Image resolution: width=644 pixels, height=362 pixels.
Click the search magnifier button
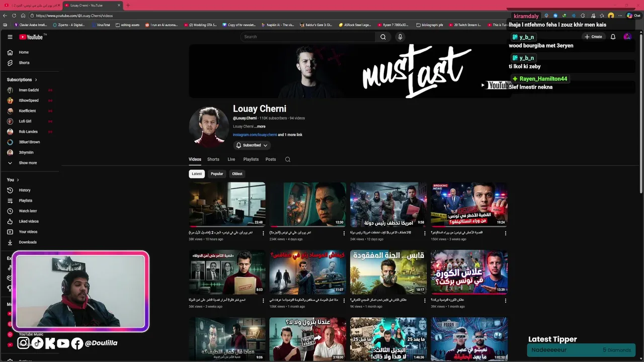pyautogui.click(x=383, y=37)
